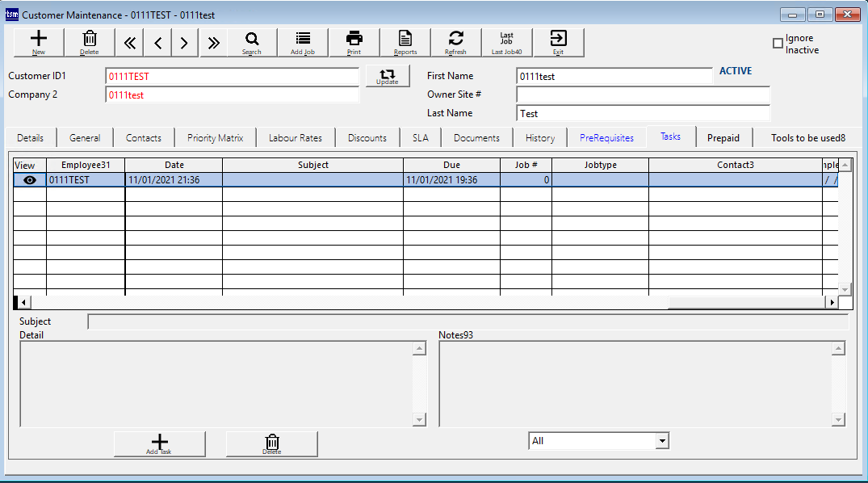Click the eye View icon for 0111TEST task

30,180
